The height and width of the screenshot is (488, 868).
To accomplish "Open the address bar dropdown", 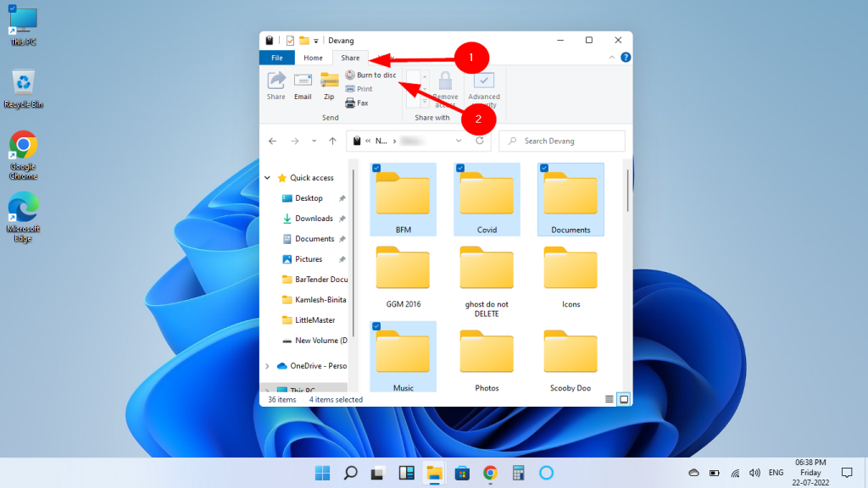I will click(x=459, y=141).
